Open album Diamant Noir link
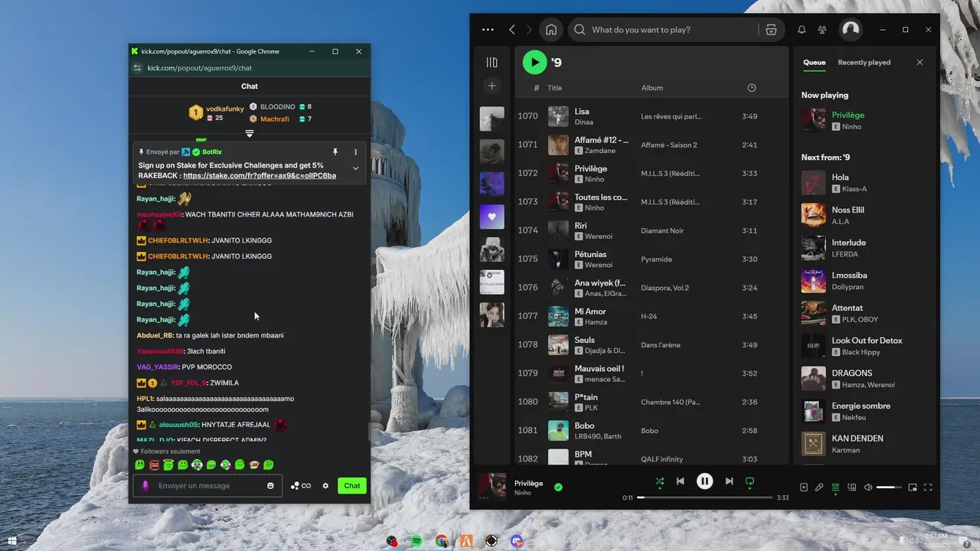The height and width of the screenshot is (551, 980). [x=662, y=230]
